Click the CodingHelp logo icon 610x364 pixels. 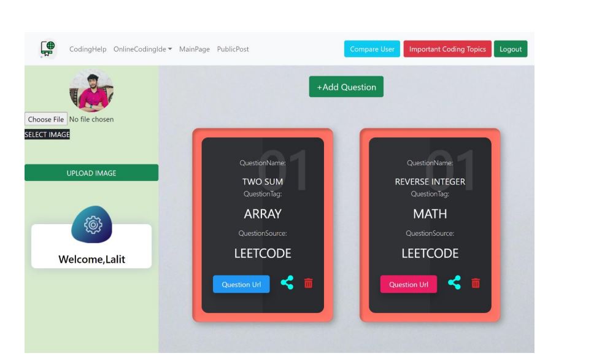46,48
